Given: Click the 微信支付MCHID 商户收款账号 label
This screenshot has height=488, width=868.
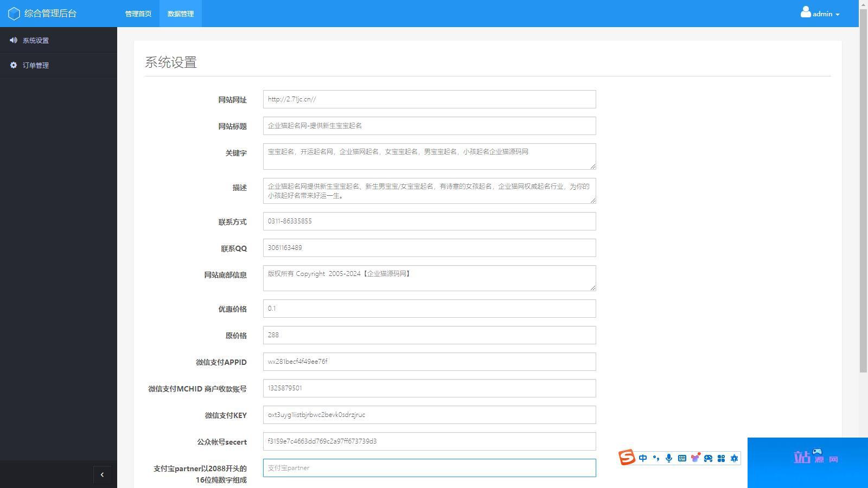Looking at the screenshot, I should 197,389.
